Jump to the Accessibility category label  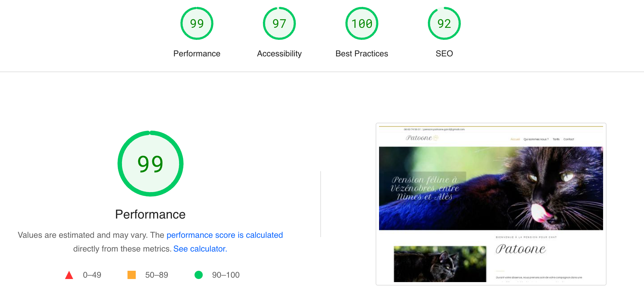click(279, 54)
